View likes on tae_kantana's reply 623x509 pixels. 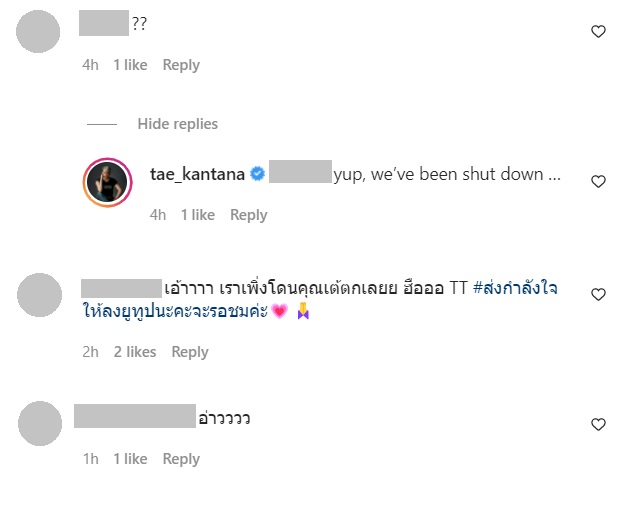(198, 215)
